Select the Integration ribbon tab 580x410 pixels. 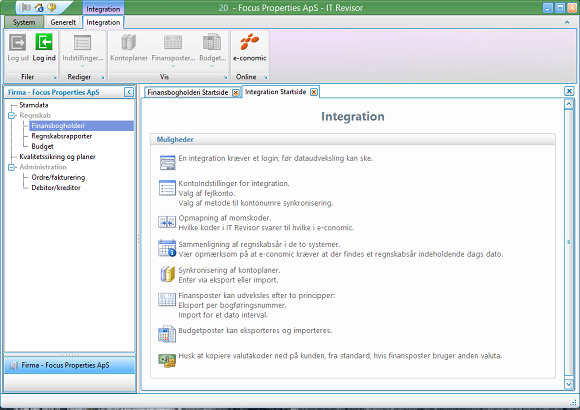(x=103, y=22)
